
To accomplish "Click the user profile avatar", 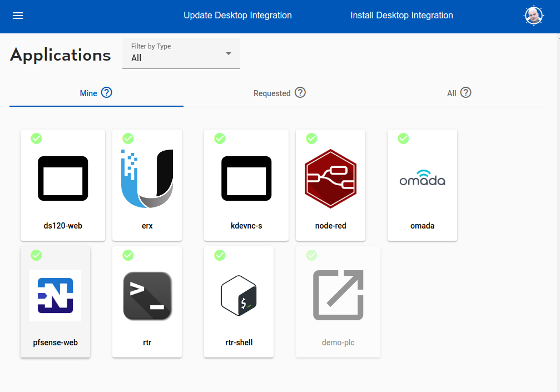I will coord(533,16).
